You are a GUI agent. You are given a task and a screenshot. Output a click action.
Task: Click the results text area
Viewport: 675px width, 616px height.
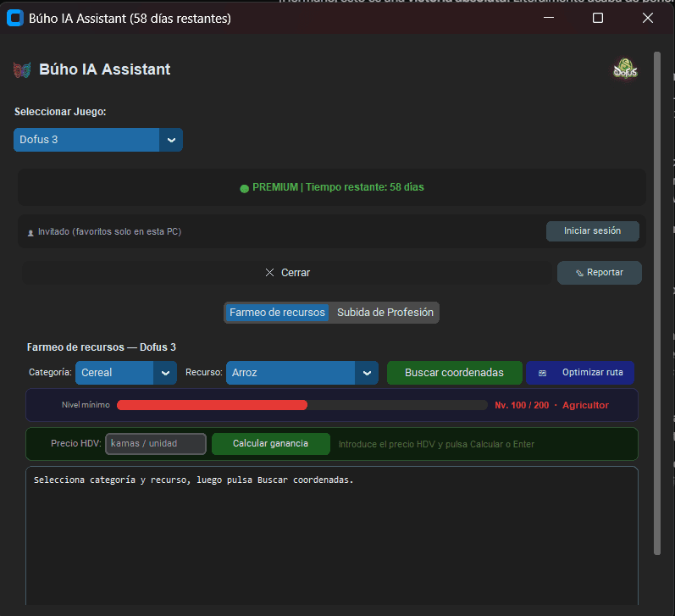point(332,536)
